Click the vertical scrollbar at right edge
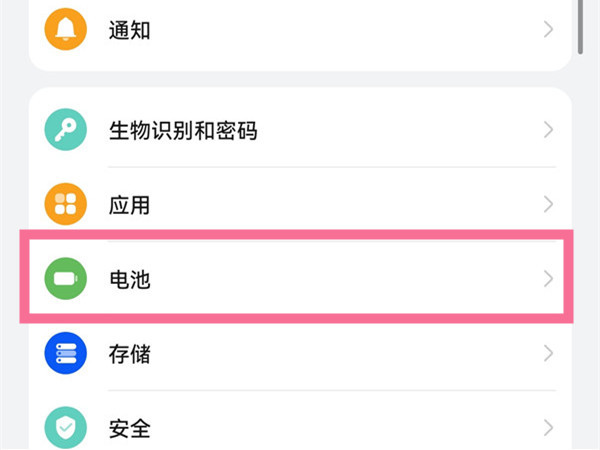The width and height of the screenshot is (600, 450). coord(582,25)
